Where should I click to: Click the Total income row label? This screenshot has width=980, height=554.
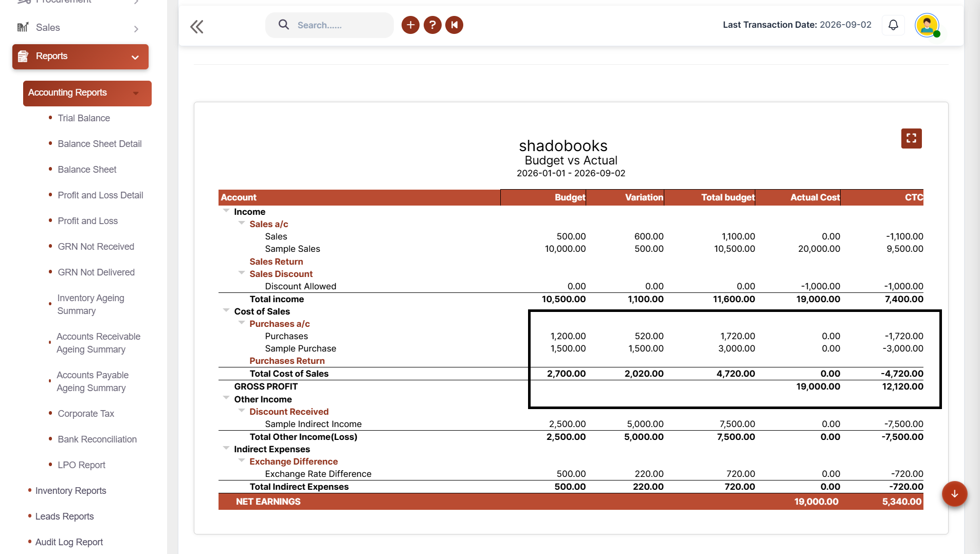coord(277,299)
